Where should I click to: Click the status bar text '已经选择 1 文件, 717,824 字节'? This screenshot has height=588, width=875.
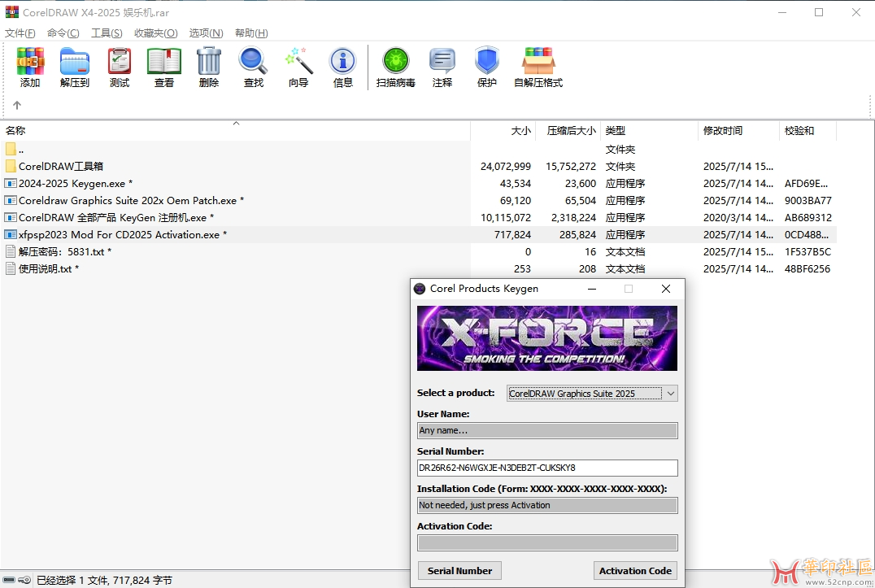tap(104, 580)
